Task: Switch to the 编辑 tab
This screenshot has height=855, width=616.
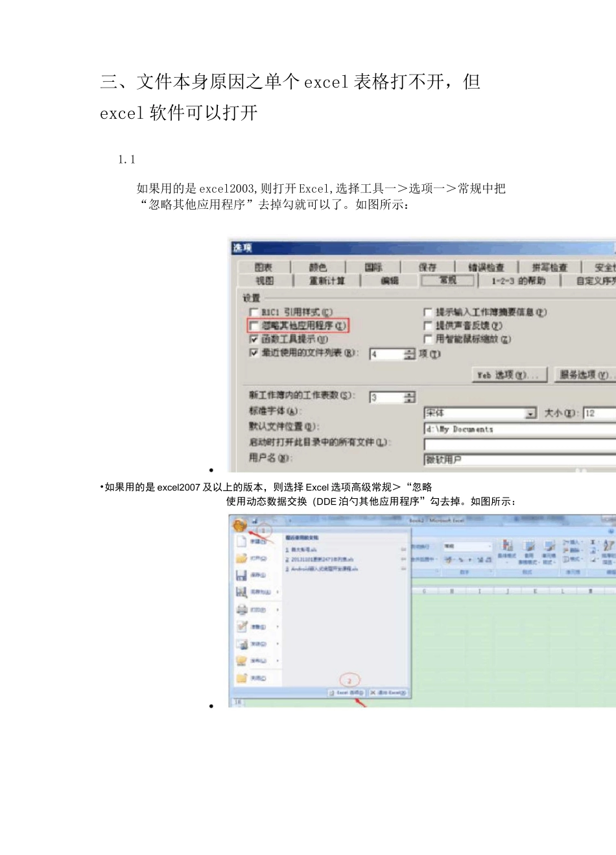Action: (389, 281)
